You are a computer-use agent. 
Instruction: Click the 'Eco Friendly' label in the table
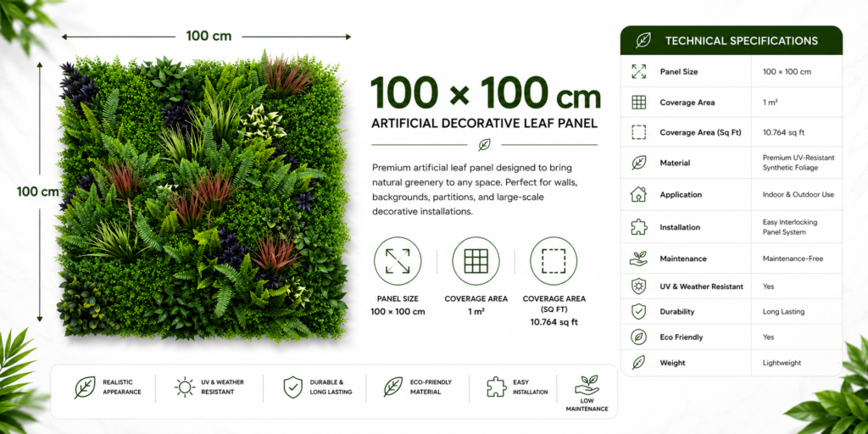[x=682, y=337]
